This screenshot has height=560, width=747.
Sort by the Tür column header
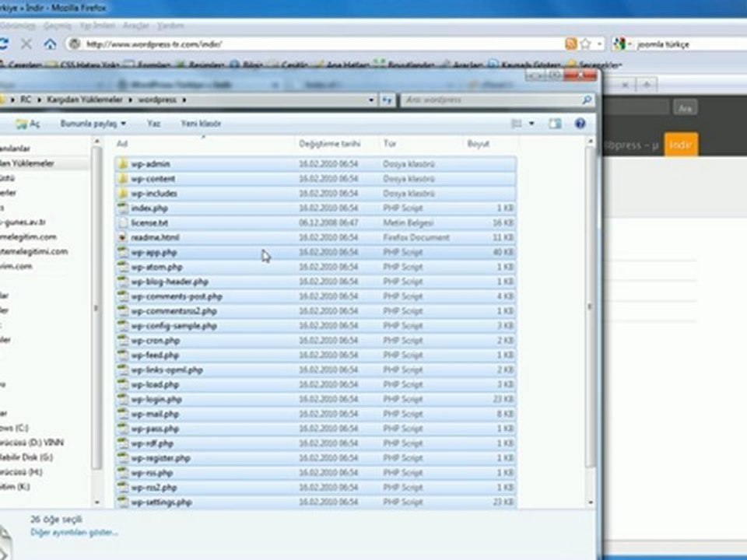point(390,144)
